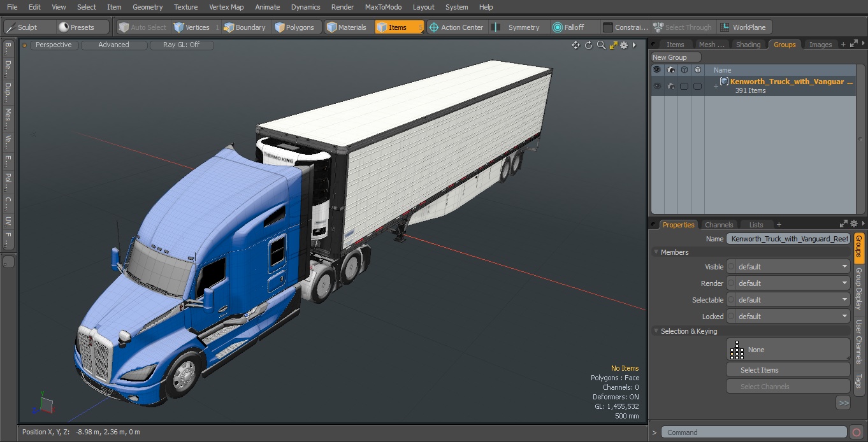The image size is (868, 442).
Task: Open the User Channels vertical tab
Action: (859, 341)
